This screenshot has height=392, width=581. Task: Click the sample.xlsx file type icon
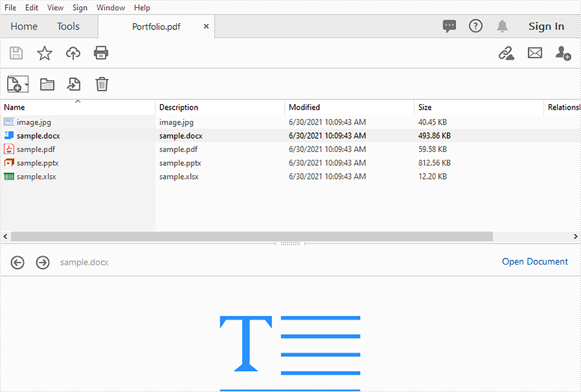(x=9, y=177)
